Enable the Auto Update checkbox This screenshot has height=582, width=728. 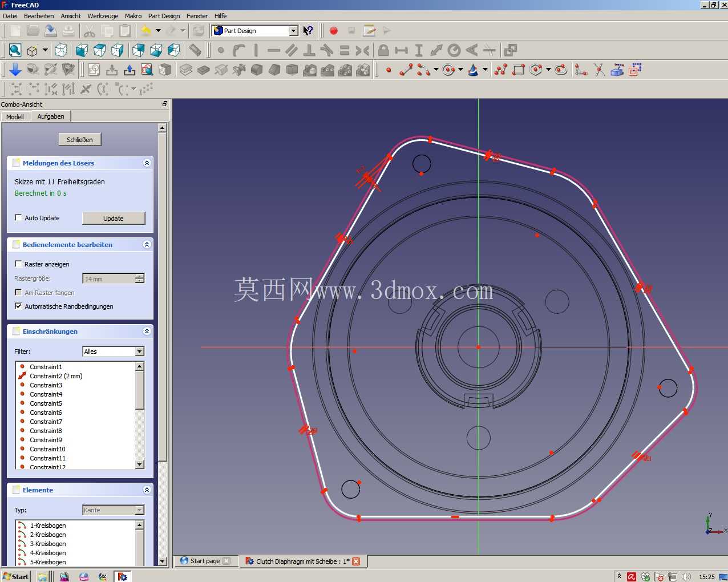point(18,218)
